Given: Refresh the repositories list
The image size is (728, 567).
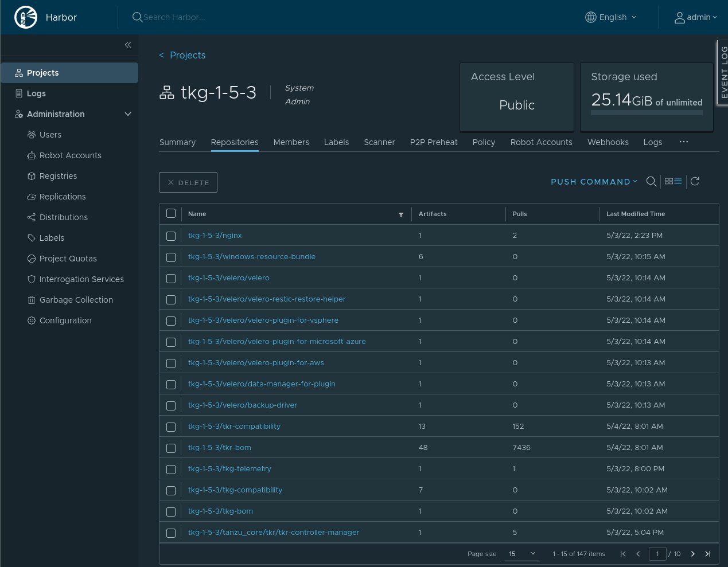Looking at the screenshot, I should [x=695, y=181].
